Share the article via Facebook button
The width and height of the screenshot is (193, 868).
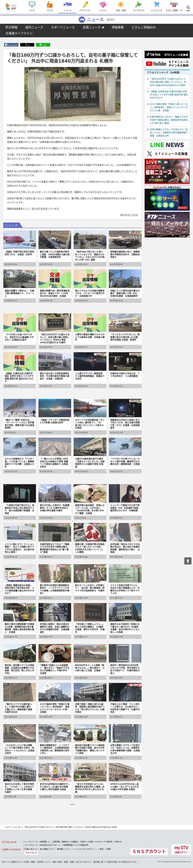tap(11, 45)
